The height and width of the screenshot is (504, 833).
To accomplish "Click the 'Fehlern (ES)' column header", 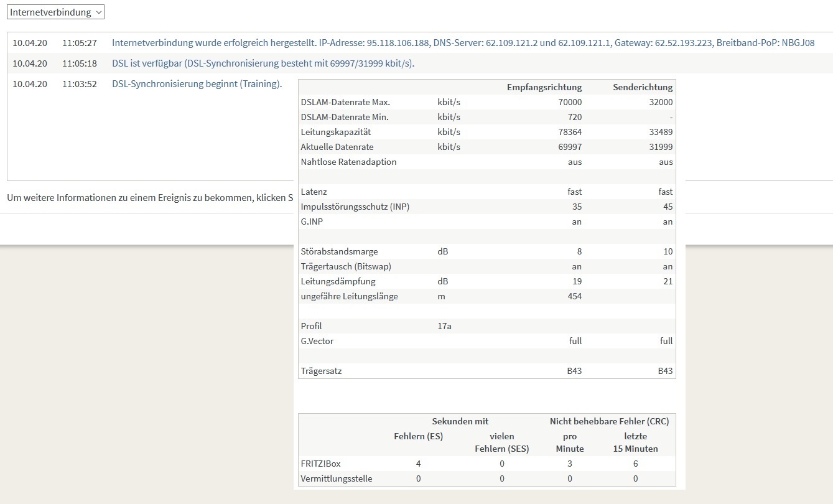I will point(419,436).
